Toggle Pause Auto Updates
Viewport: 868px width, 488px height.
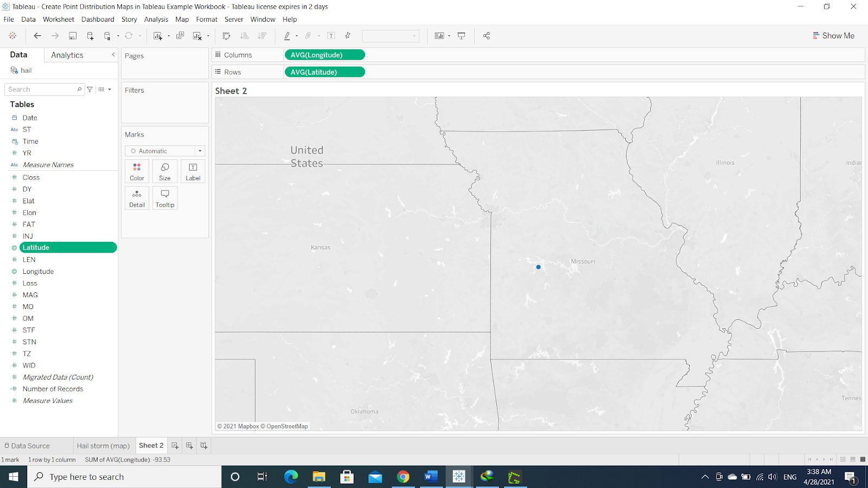[107, 36]
